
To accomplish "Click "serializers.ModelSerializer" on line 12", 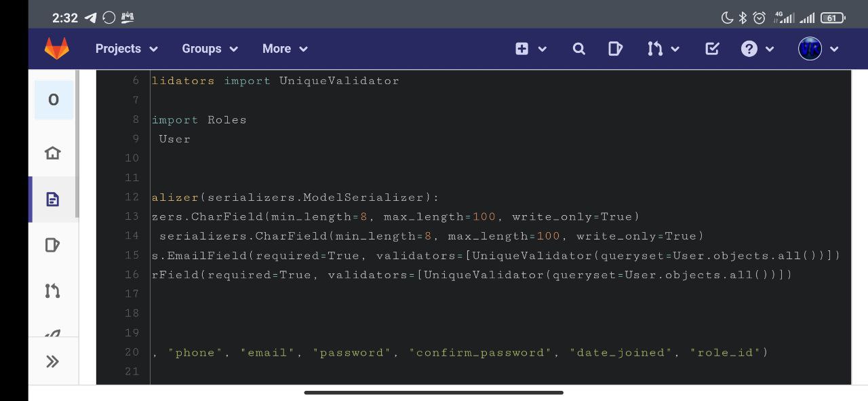I will click(x=315, y=197).
